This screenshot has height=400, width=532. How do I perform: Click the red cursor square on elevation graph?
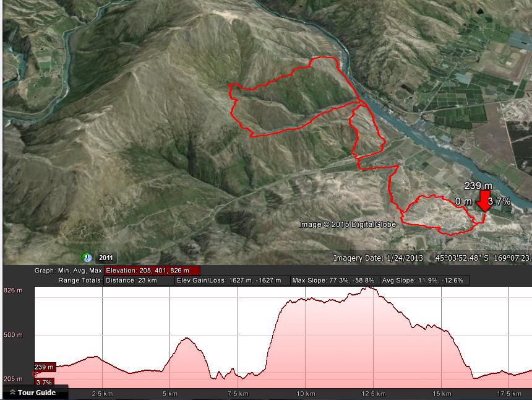[x=34, y=374]
